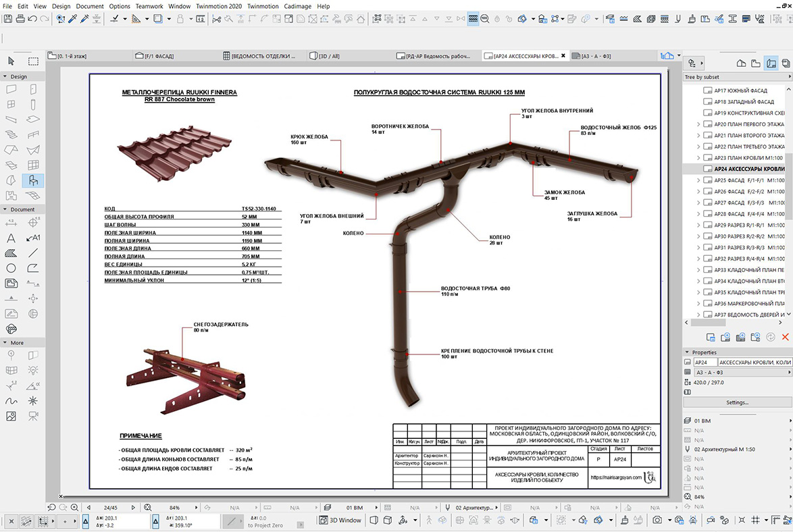This screenshot has height=532, width=793.
Task: Open the tab overview dropdown arrow
Action: point(679,55)
